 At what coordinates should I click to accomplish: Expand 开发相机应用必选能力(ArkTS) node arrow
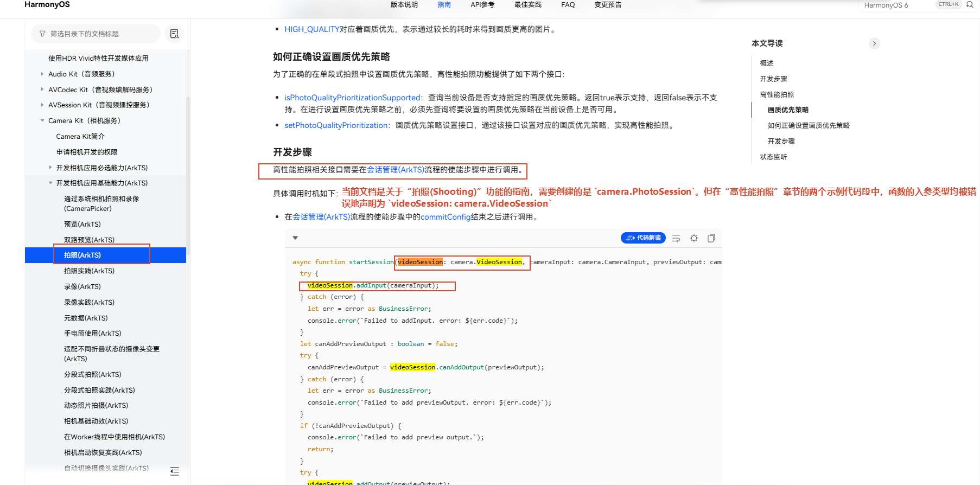tap(50, 168)
